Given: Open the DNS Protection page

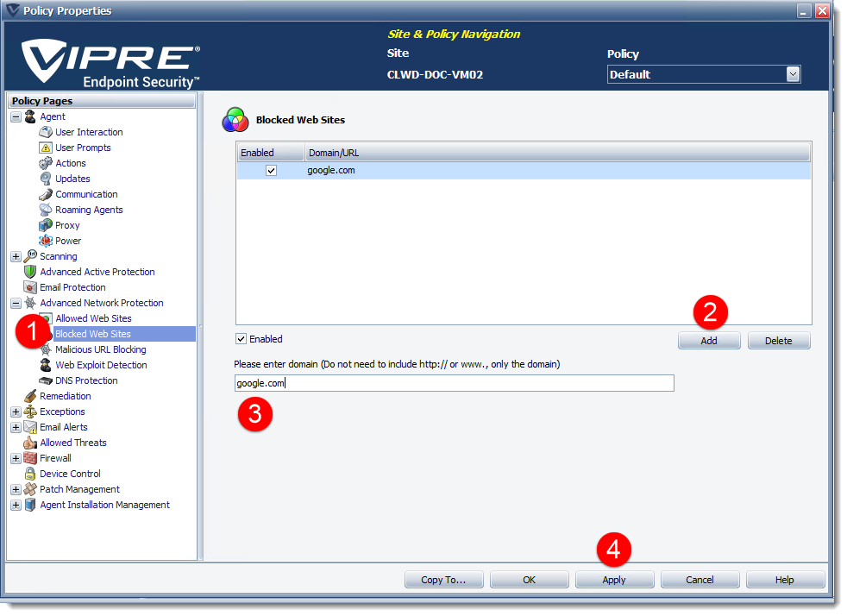Looking at the screenshot, I should coord(86,381).
